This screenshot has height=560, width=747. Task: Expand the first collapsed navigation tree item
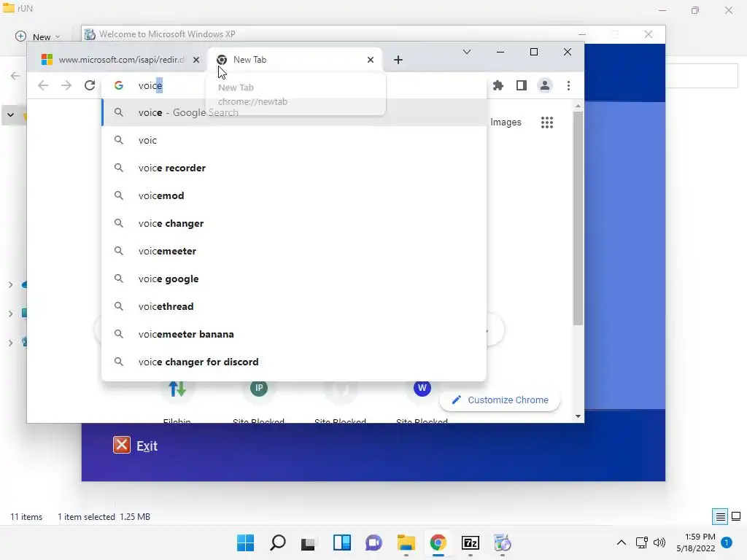click(10, 284)
